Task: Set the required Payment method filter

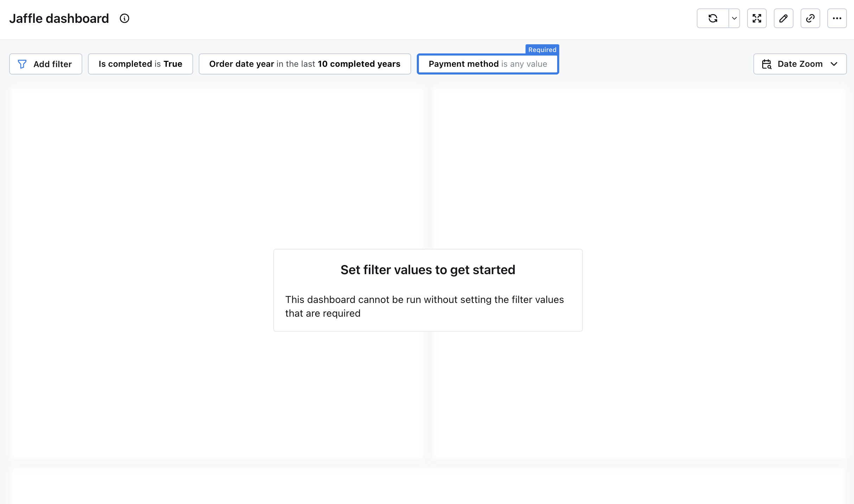Action: point(487,64)
